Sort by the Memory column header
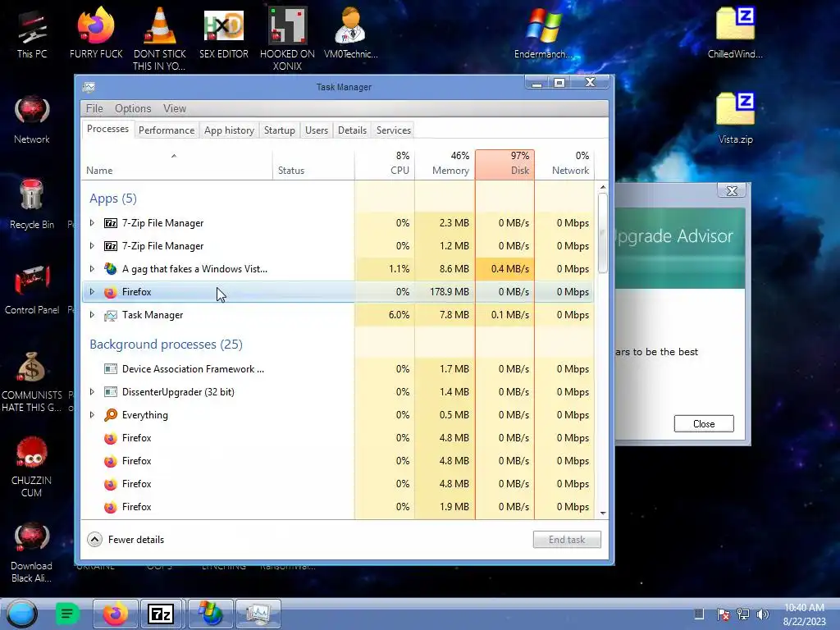This screenshot has width=840, height=630. tap(445, 164)
